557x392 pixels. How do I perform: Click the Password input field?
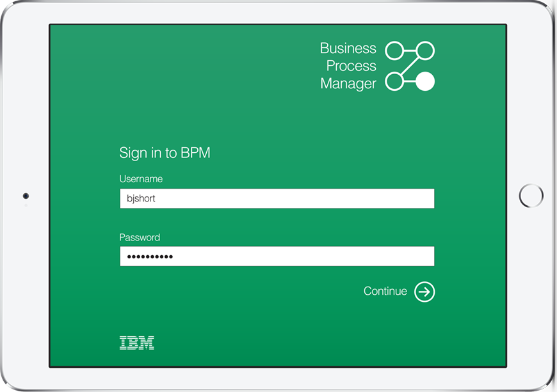click(x=277, y=256)
